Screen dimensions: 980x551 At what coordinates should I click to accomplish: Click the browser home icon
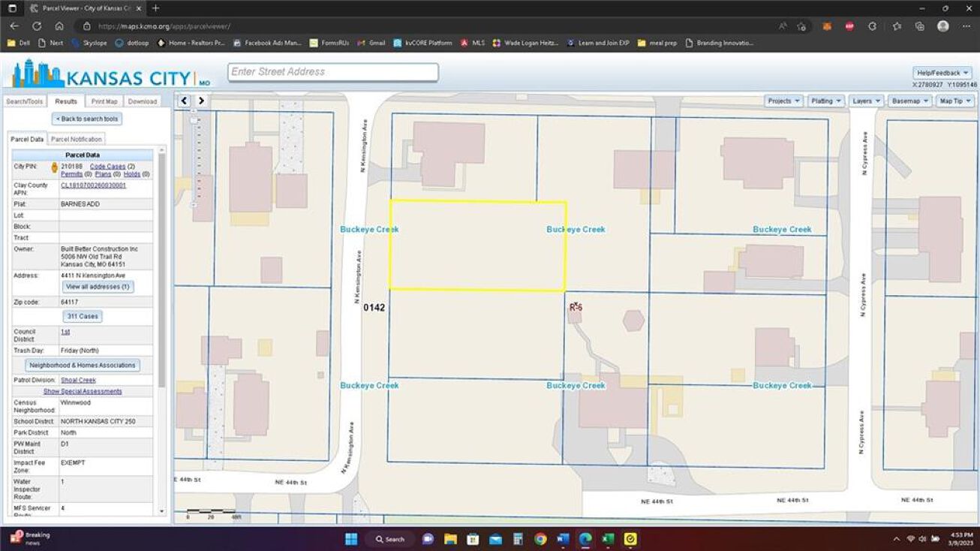click(59, 26)
